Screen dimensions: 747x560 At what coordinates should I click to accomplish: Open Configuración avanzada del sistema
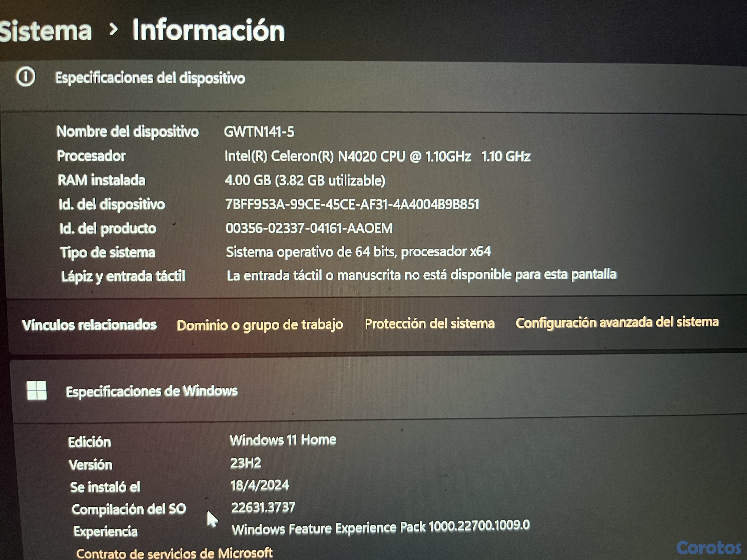click(617, 322)
